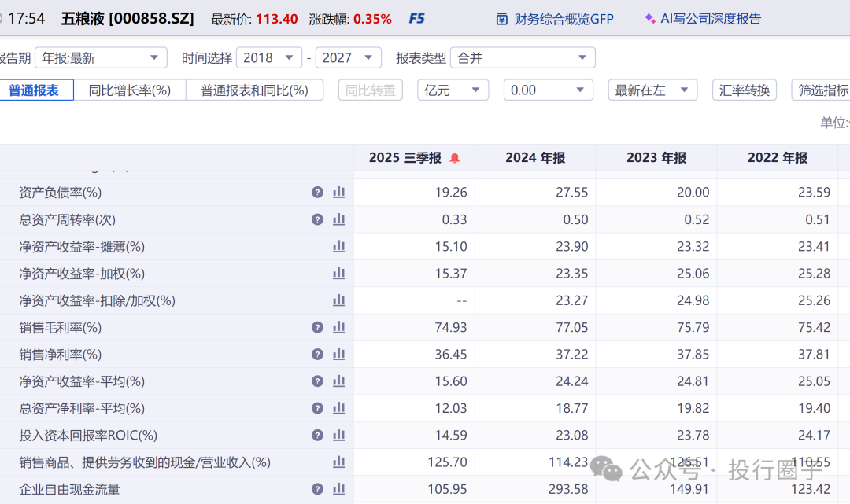
Task: Open help icon for 投入资本回报率ROIC(%)
Action: tap(317, 435)
